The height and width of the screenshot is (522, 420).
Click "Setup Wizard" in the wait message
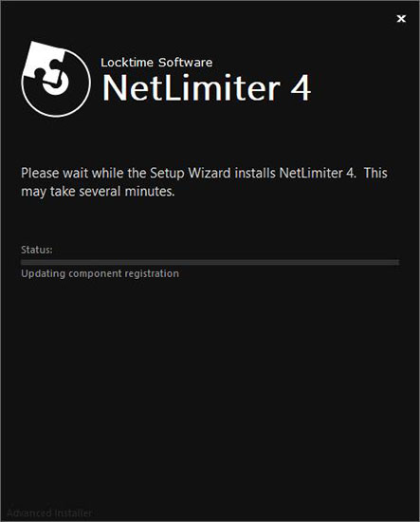[191, 174]
